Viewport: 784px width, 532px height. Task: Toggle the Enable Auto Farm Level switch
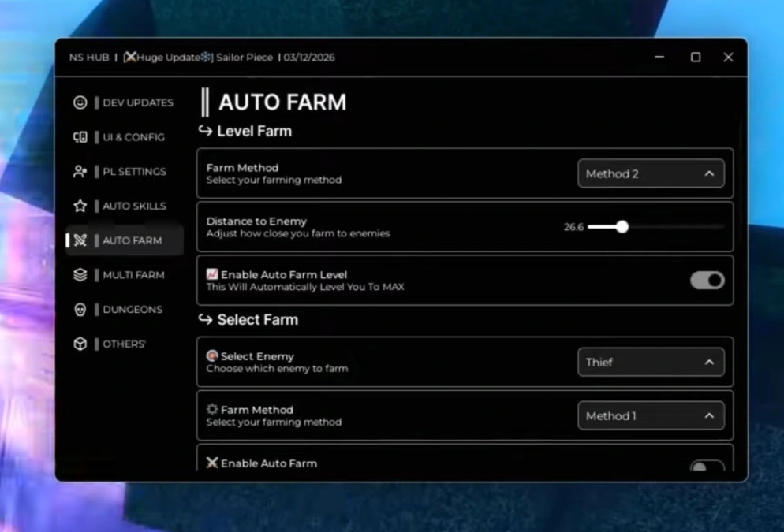pos(707,281)
